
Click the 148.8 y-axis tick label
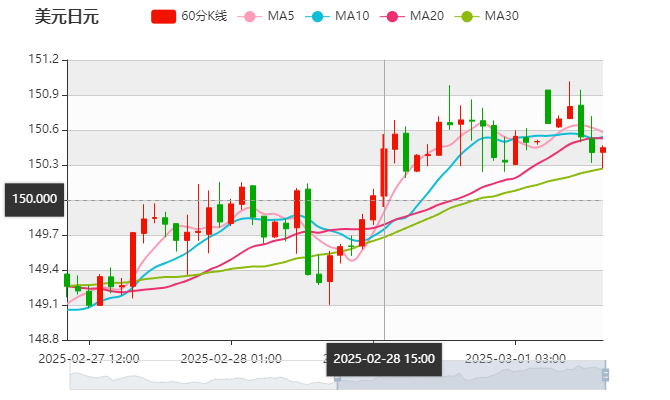pos(45,339)
